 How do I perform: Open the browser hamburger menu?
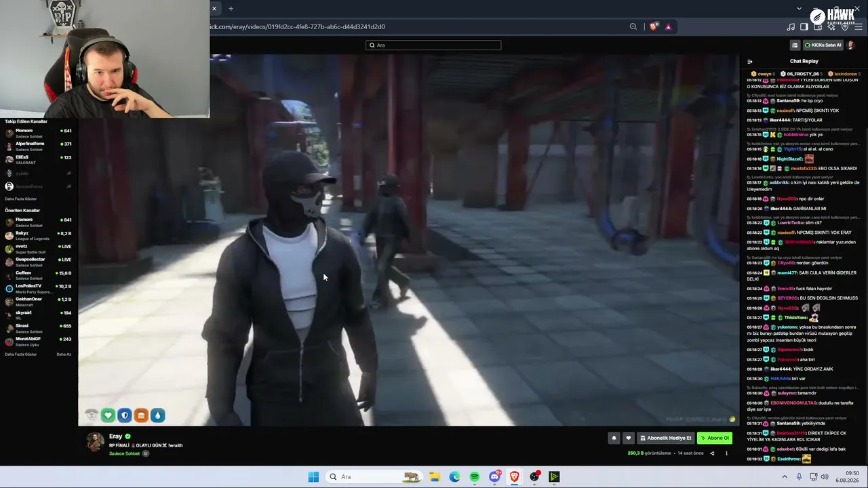[859, 26]
